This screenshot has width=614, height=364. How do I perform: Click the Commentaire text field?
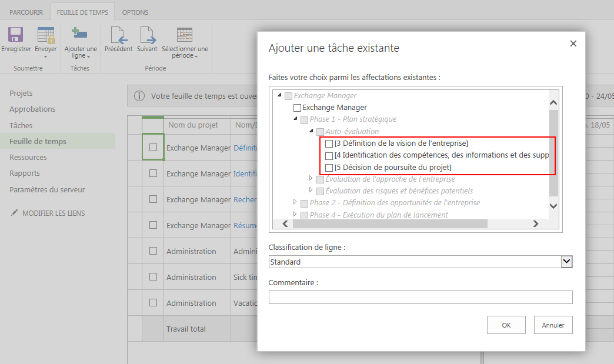pos(420,297)
